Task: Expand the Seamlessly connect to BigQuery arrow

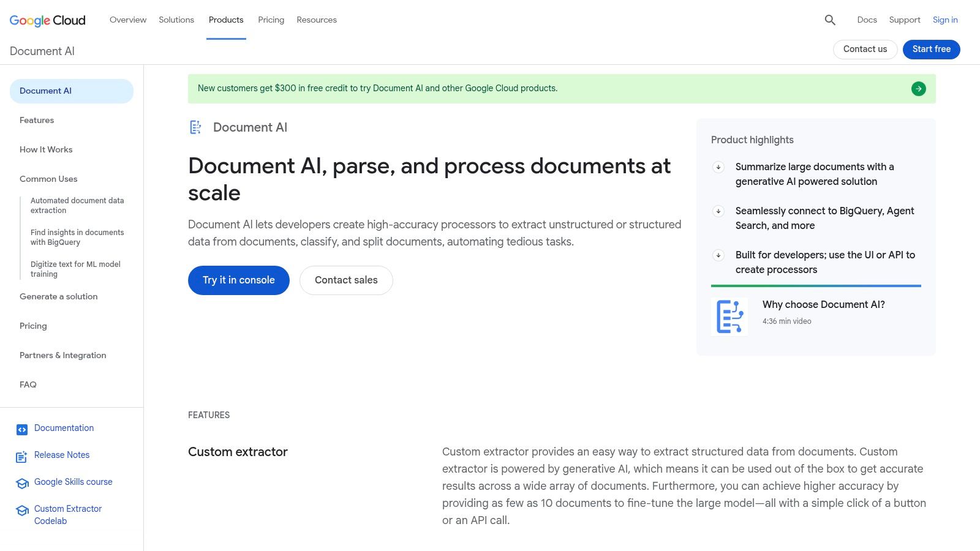Action: (718, 211)
